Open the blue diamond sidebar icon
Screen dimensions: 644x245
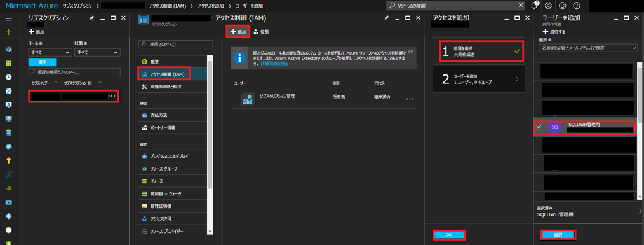pos(9,216)
